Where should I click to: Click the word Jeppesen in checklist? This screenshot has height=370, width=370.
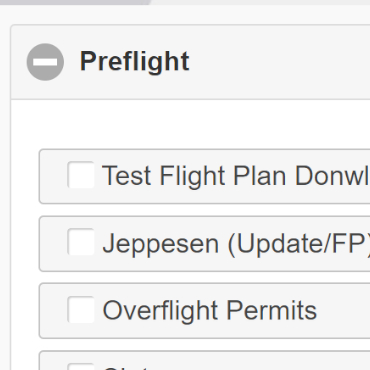coord(161,244)
